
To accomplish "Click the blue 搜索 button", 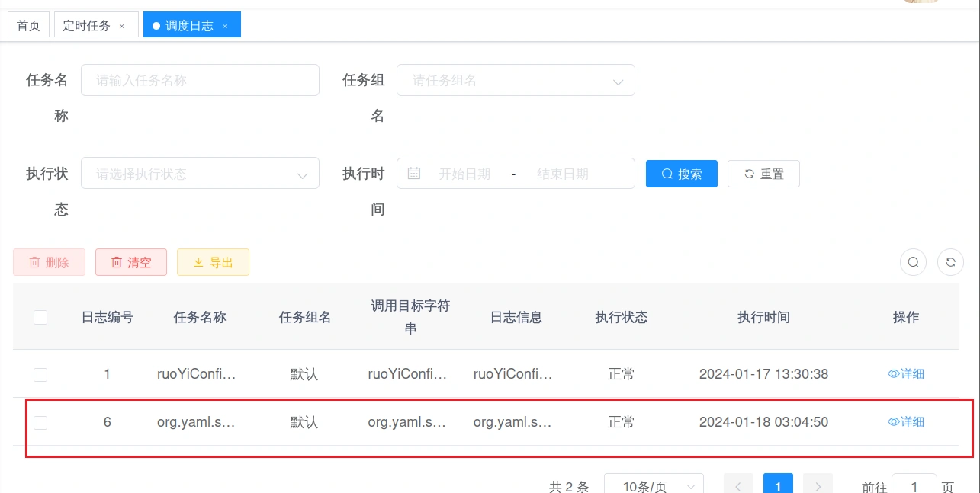I will [x=682, y=174].
